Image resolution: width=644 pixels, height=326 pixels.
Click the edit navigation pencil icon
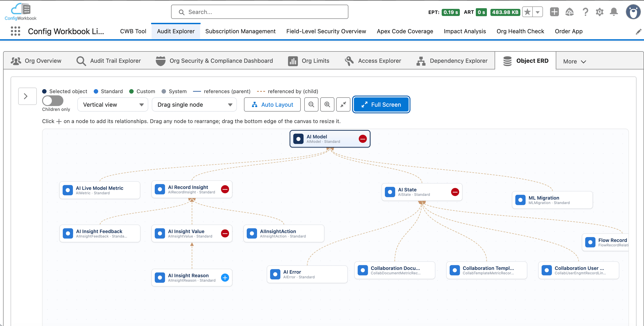(638, 31)
